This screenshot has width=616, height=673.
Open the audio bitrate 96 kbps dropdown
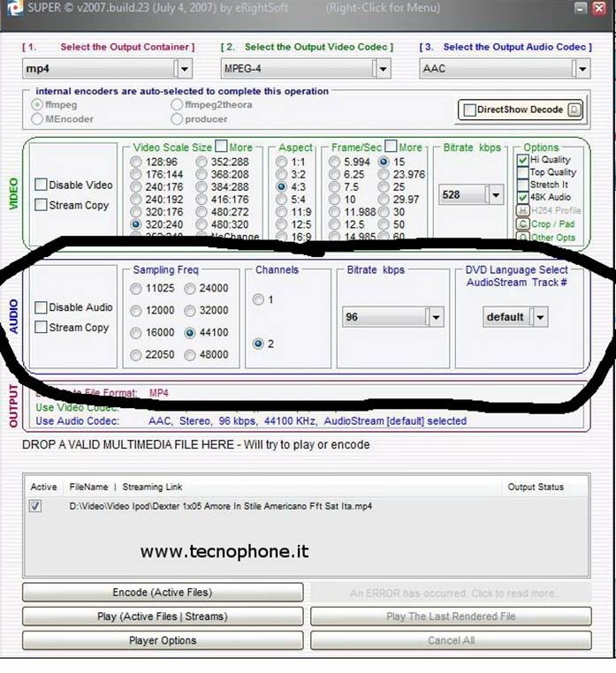[x=434, y=317]
